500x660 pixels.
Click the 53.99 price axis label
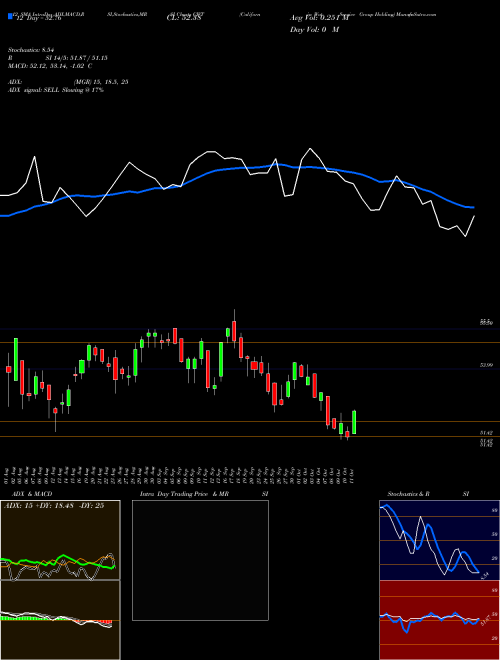click(486, 365)
